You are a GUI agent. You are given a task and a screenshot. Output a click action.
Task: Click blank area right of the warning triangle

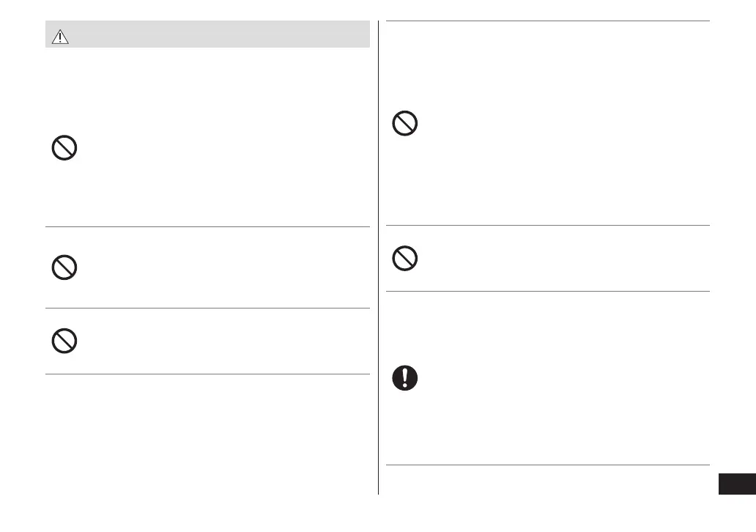coord(220,35)
